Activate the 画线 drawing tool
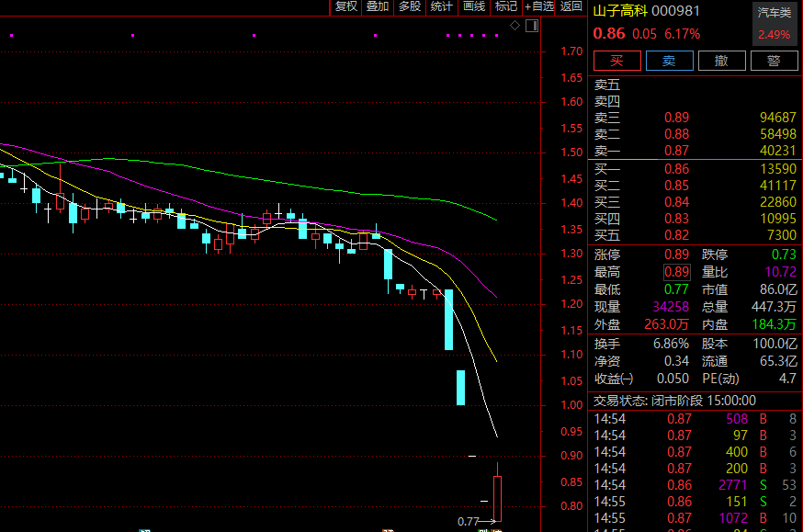Image resolution: width=803 pixels, height=532 pixels. pos(474,6)
